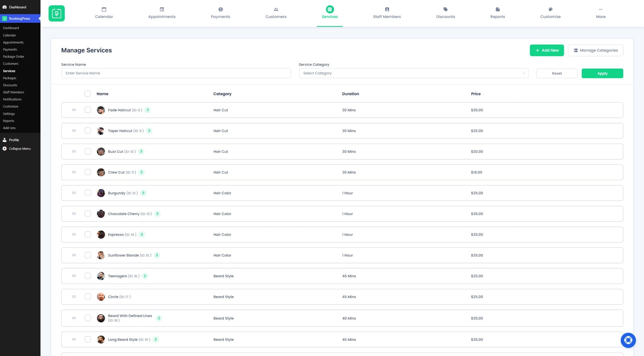
Task: Grab the drag handle for Fade Haircut
Action: pos(74,110)
